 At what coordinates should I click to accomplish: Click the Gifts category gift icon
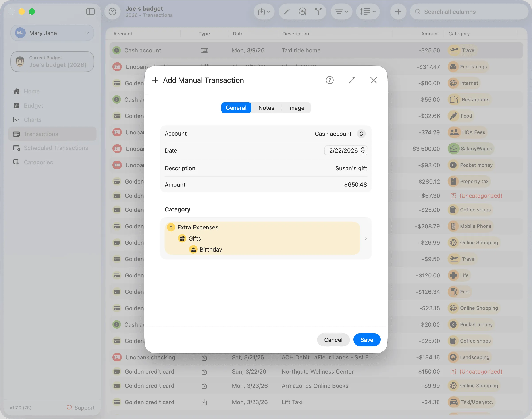point(182,239)
